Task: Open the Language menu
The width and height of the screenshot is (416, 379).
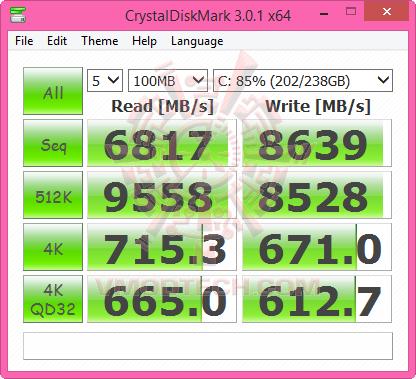Action: (x=197, y=41)
